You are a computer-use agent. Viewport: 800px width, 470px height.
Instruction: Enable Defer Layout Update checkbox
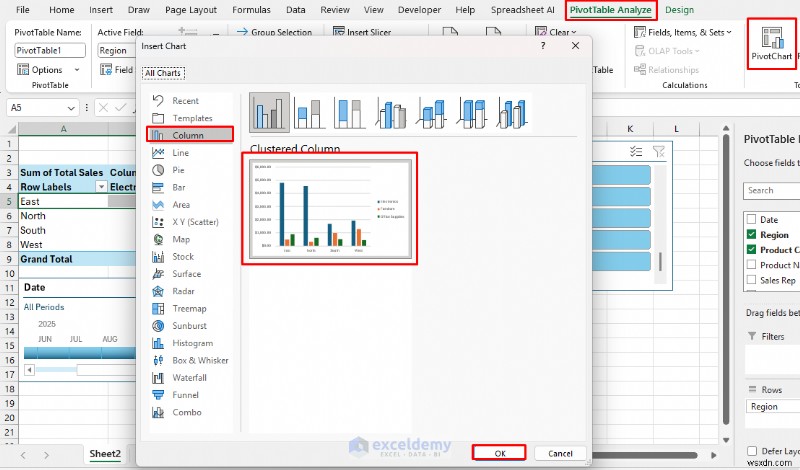point(752,451)
